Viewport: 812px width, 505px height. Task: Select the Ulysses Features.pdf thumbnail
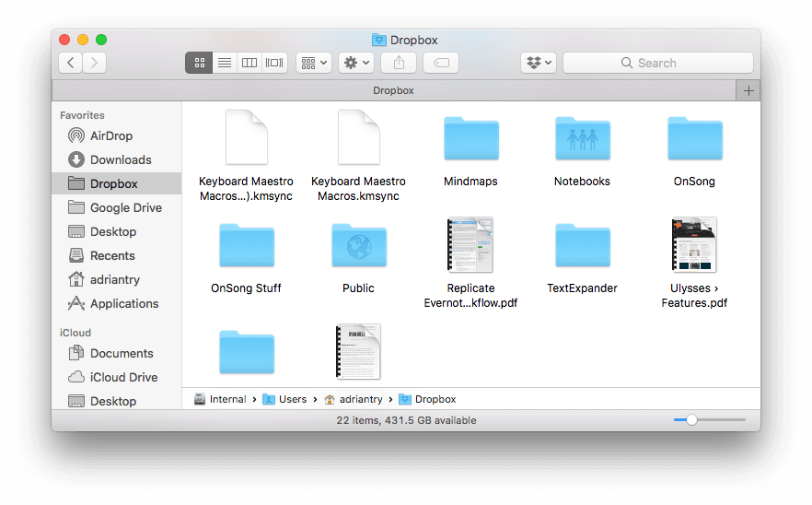694,245
